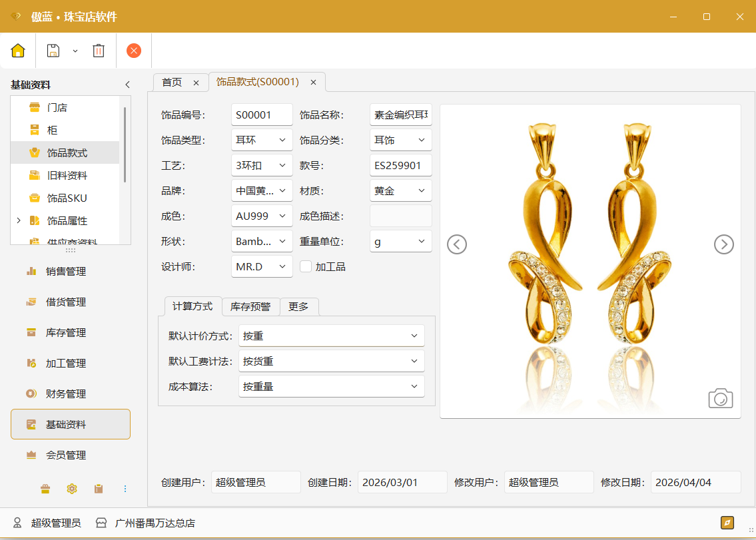
Task: Click the 修改日期 field 2026/04/04
Action: click(695, 482)
